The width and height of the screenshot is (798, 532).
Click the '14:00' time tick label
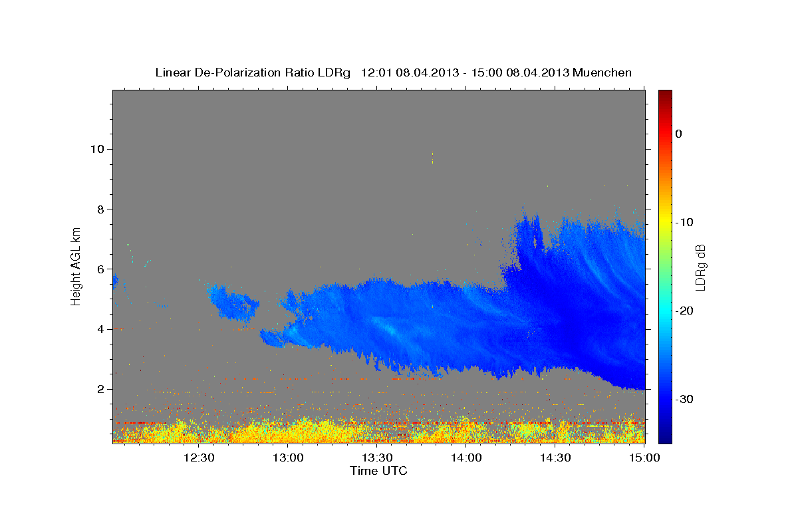467,458
